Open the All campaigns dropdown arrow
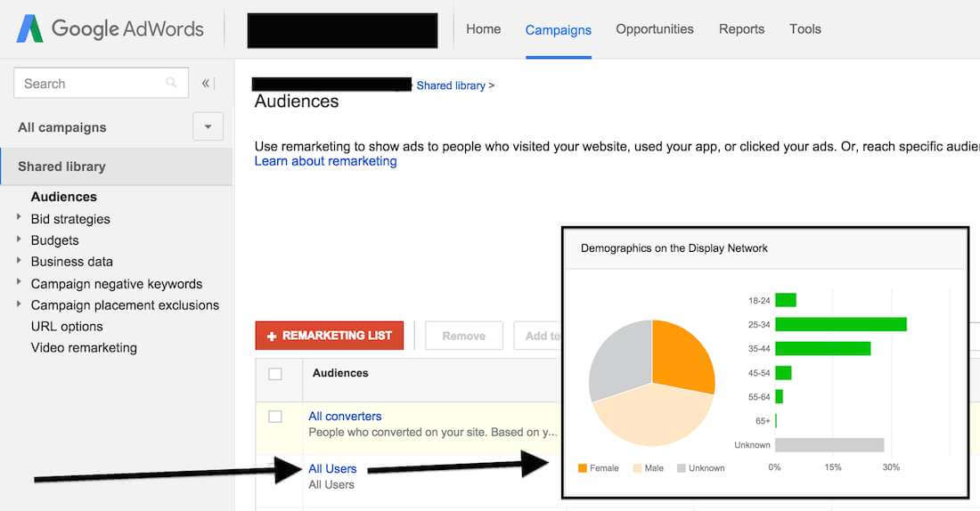Image resolution: width=980 pixels, height=511 pixels. (208, 126)
